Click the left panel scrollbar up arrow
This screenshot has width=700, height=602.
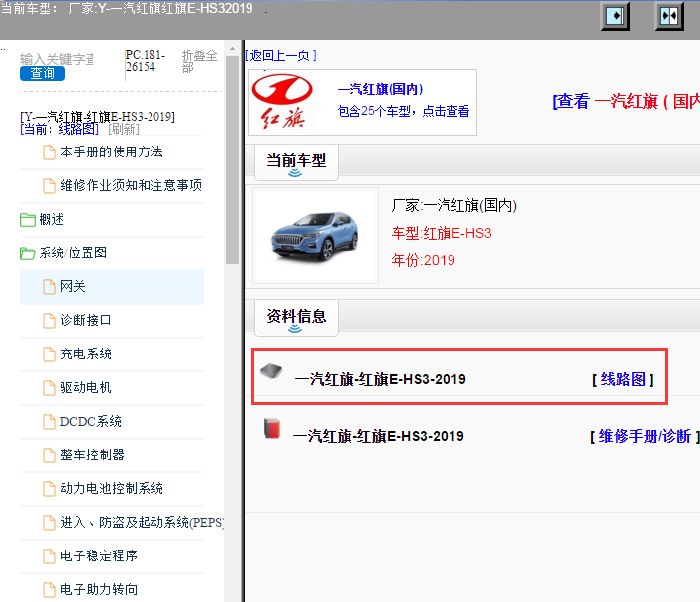(232, 49)
